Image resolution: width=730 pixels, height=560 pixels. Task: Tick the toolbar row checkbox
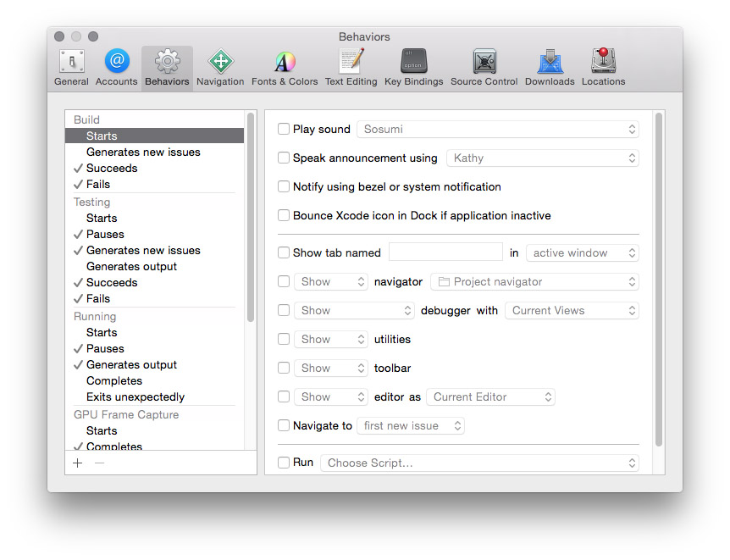point(284,368)
